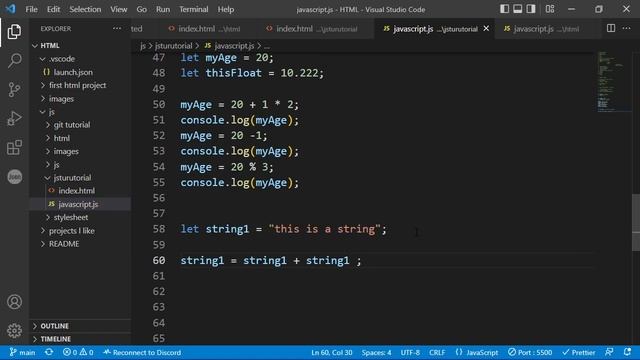Open errors and warnings count in status bar
Screen dimensions: 640x360
[78, 353]
